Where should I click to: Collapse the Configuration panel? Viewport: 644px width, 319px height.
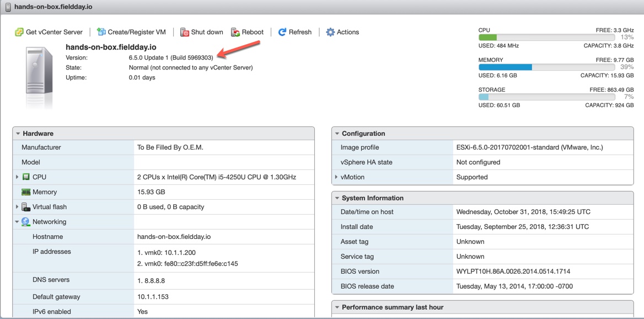tap(337, 134)
